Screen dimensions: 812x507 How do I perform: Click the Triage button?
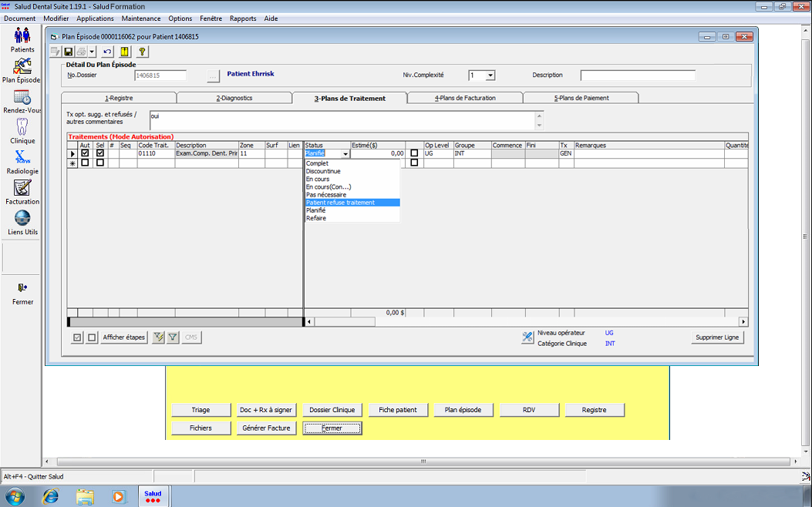point(201,410)
